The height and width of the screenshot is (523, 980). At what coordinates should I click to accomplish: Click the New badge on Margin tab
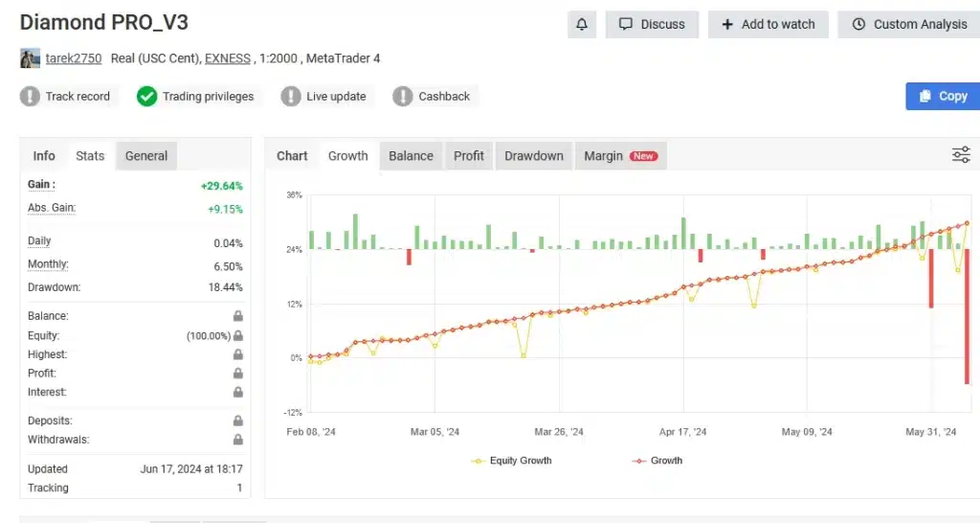(644, 156)
